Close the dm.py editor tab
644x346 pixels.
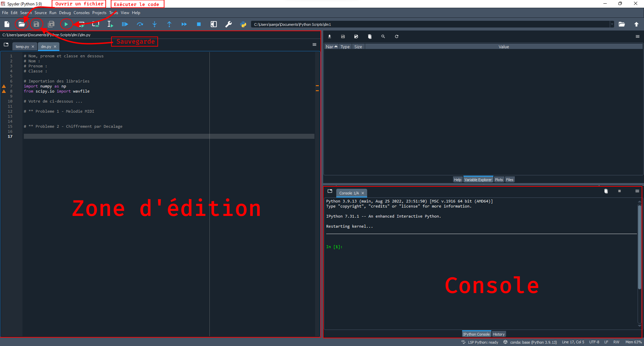(55, 47)
